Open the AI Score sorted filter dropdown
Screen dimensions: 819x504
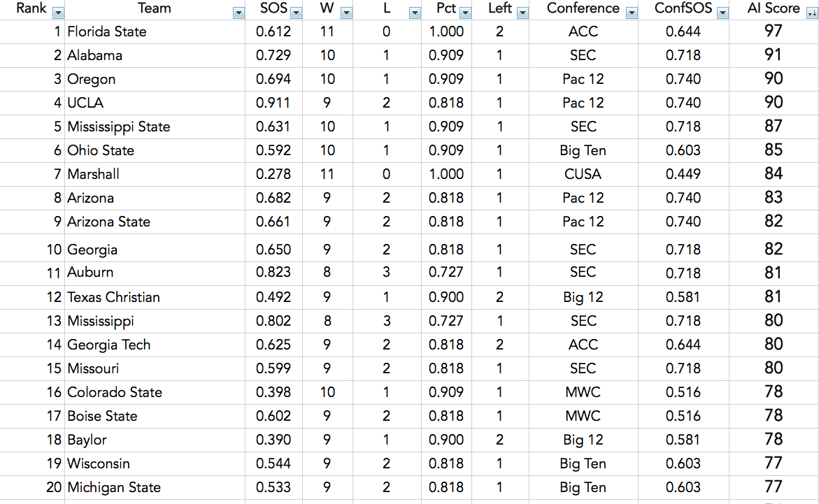812,13
